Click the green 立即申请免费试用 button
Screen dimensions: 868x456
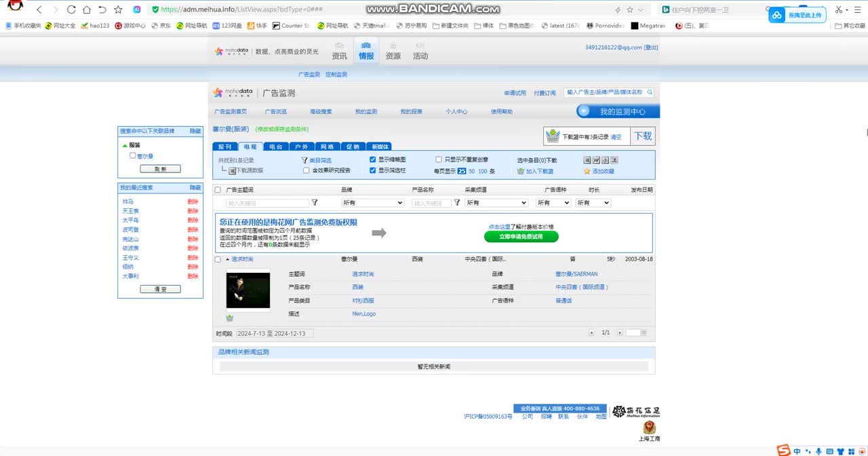tap(521, 237)
